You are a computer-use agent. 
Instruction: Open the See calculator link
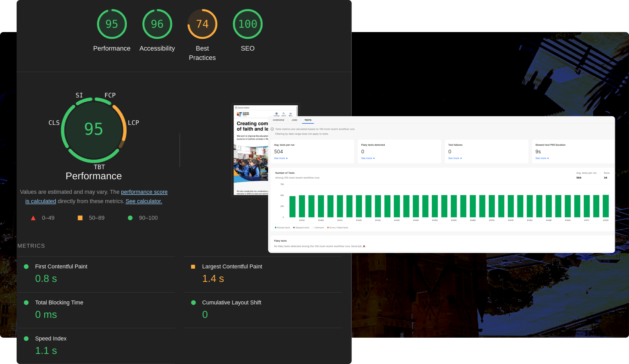point(144,201)
